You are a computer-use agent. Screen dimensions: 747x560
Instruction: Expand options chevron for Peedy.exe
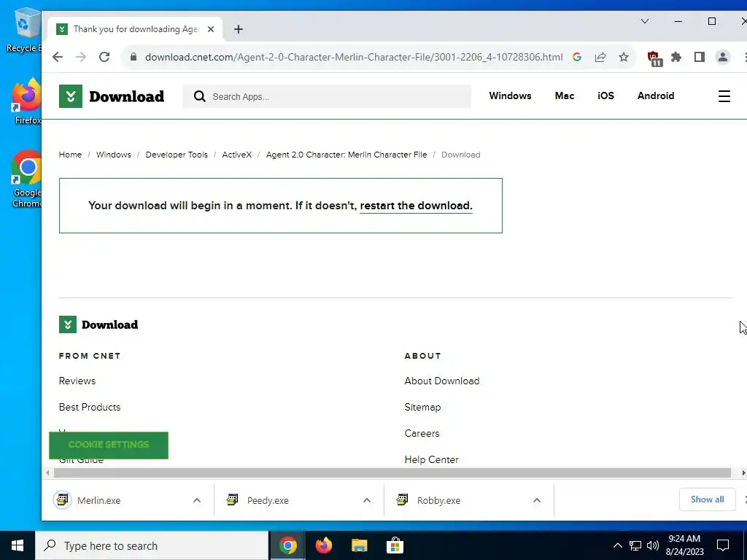367,500
